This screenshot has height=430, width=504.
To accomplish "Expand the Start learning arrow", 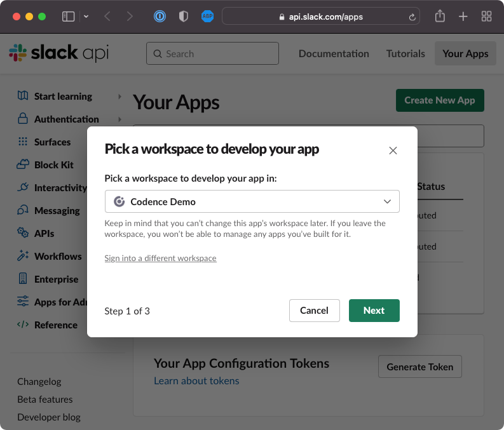I will pos(119,97).
